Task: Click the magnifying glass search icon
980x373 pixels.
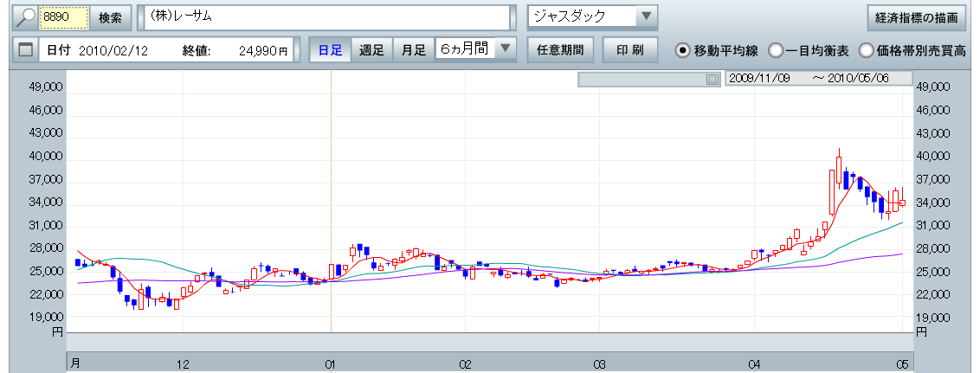Action: tap(27, 17)
